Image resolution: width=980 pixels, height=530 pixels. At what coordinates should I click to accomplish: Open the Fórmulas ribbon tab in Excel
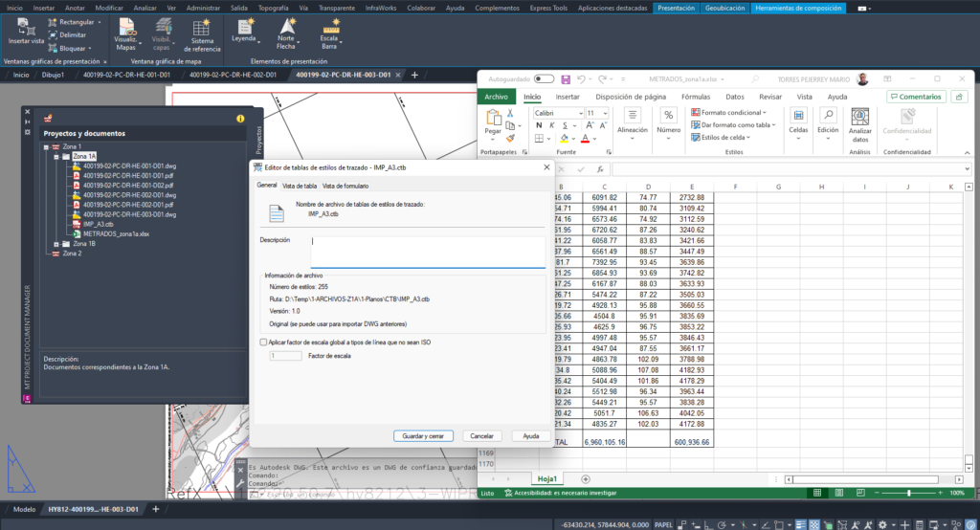click(x=695, y=97)
